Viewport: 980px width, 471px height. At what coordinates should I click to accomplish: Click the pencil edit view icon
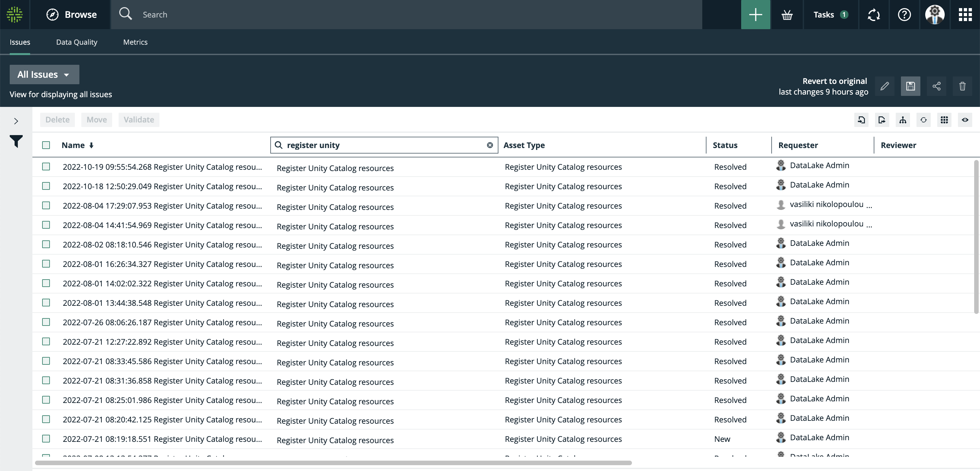(884, 86)
